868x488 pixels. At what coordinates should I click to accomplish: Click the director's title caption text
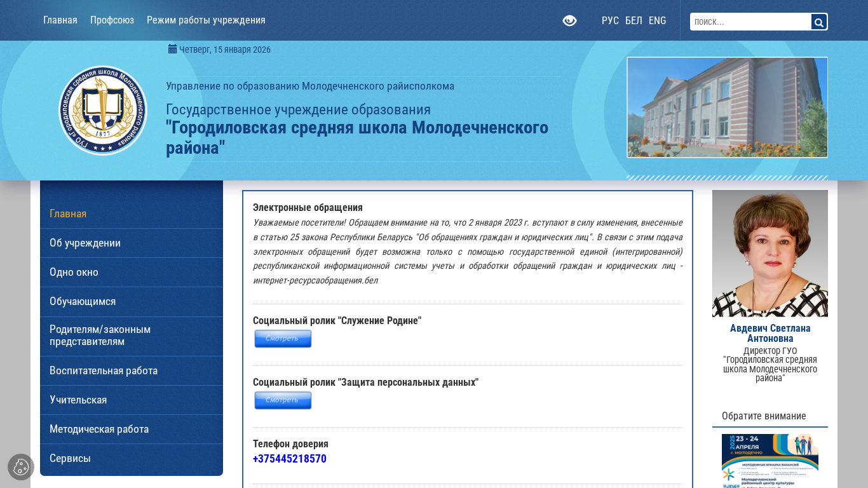(x=770, y=364)
